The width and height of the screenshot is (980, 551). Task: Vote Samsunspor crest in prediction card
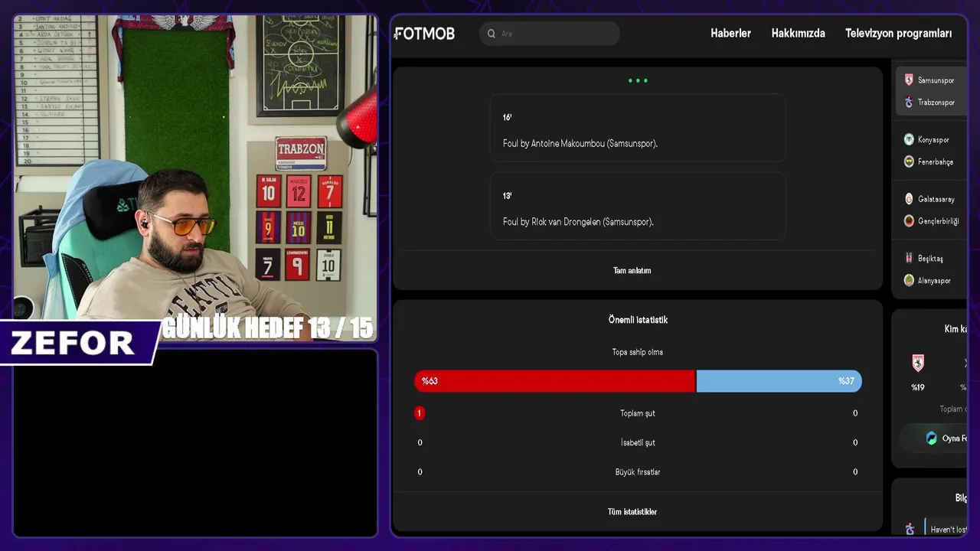[x=918, y=363]
